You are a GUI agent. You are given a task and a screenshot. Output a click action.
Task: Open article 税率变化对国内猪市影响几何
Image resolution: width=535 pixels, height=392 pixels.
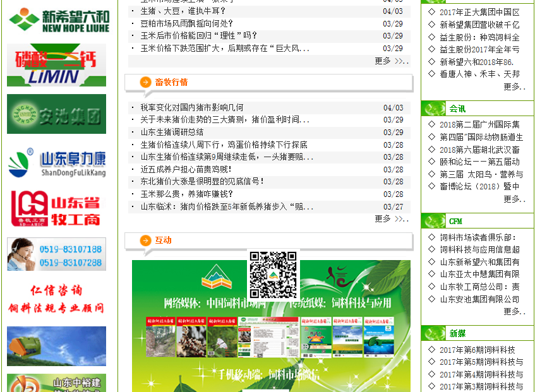[192, 108]
